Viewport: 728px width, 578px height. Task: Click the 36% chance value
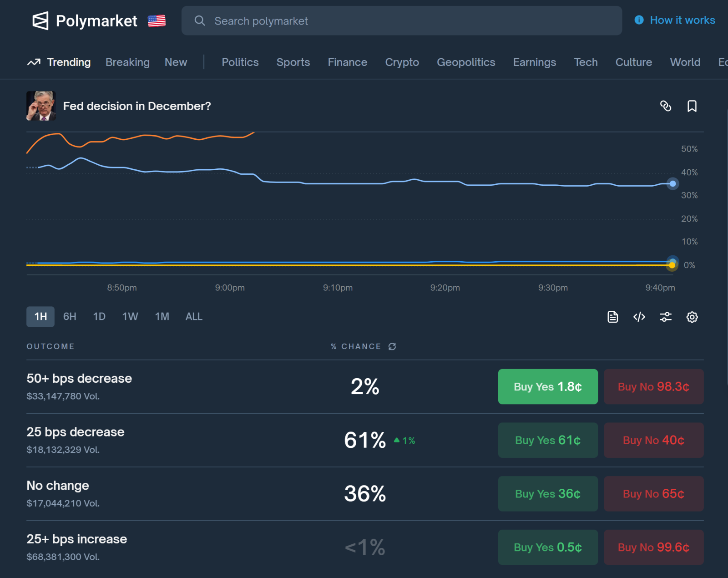pos(365,494)
